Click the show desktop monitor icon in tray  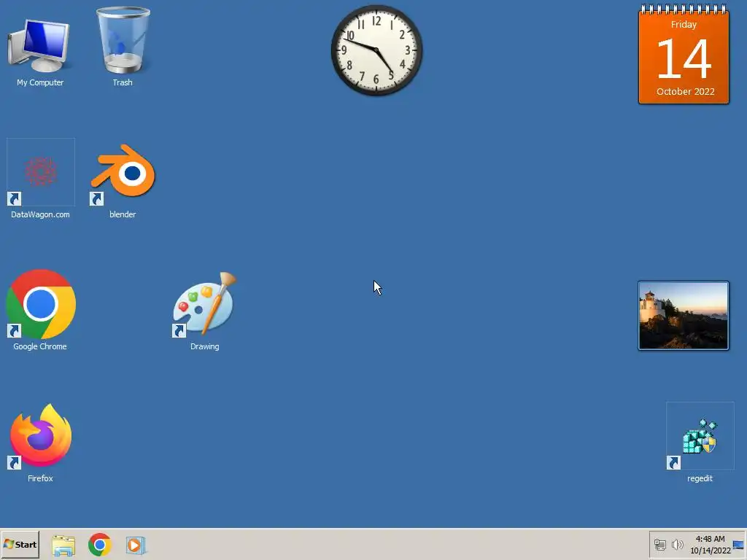click(738, 544)
